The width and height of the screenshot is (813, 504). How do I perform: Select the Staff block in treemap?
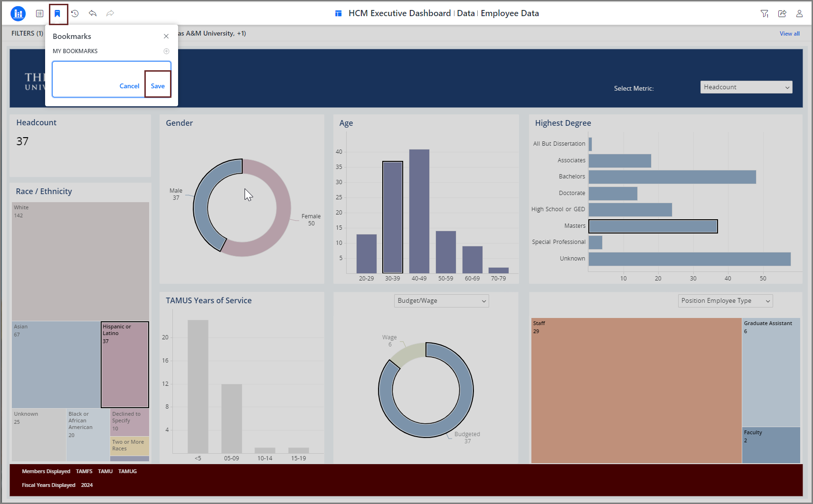[636, 390]
